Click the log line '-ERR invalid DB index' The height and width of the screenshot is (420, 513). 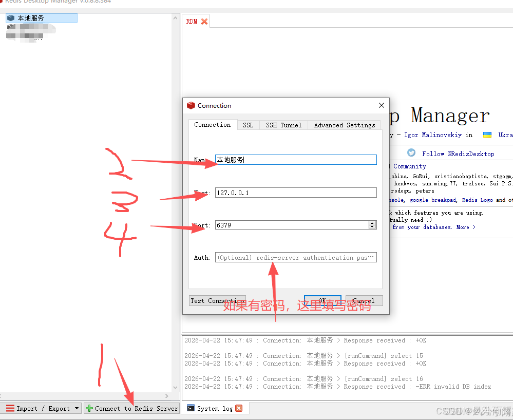point(338,386)
